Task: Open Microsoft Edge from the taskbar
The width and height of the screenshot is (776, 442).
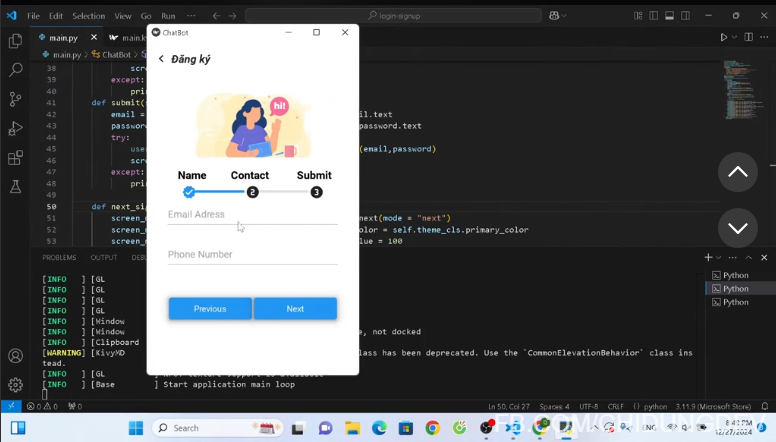Action: pyautogui.click(x=379, y=428)
